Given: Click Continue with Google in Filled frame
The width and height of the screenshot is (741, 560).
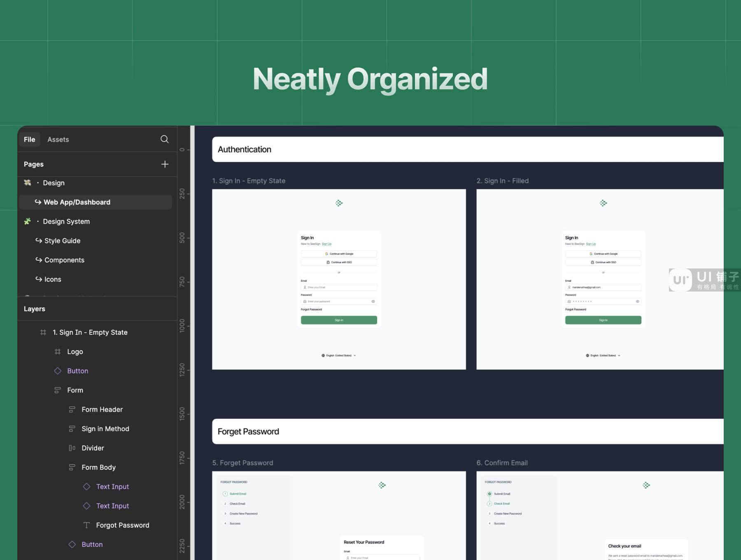Looking at the screenshot, I should click(603, 254).
